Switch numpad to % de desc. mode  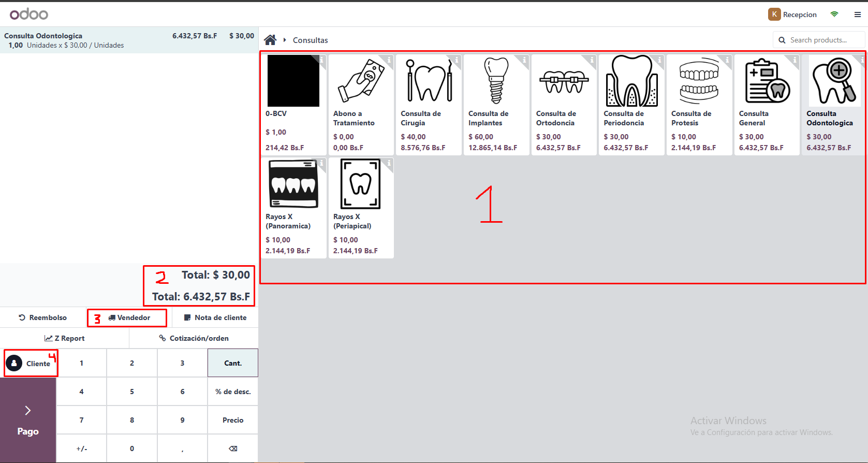coord(233,392)
